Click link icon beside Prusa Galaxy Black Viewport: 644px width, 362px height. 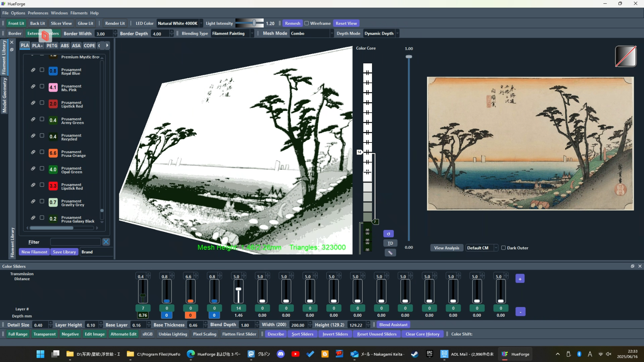(x=33, y=218)
